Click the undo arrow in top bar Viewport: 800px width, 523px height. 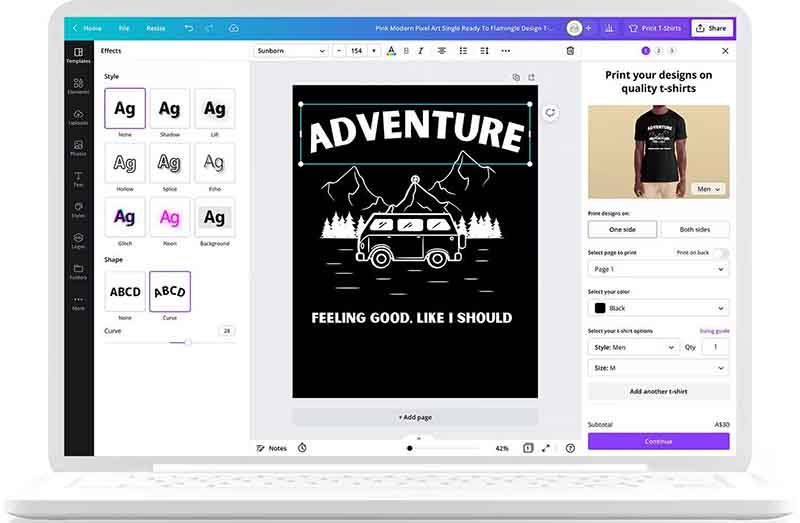point(188,28)
